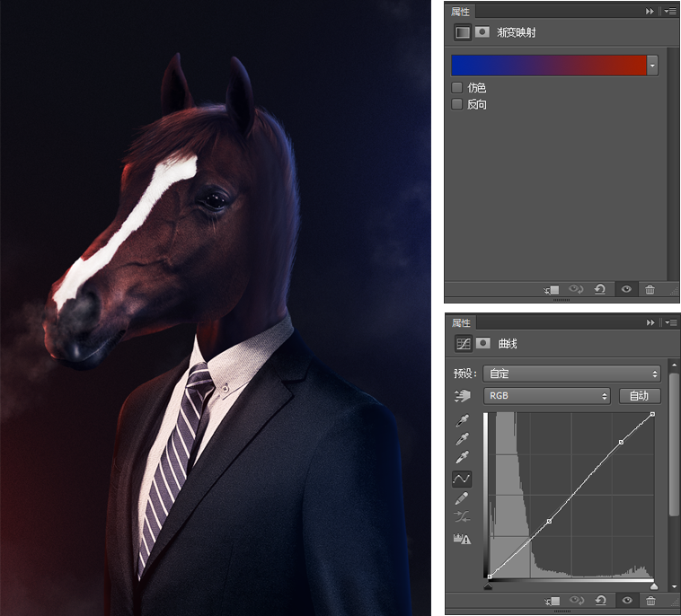681x616 pixels.
Task: Pick the black point eyedropper
Action: point(462,420)
